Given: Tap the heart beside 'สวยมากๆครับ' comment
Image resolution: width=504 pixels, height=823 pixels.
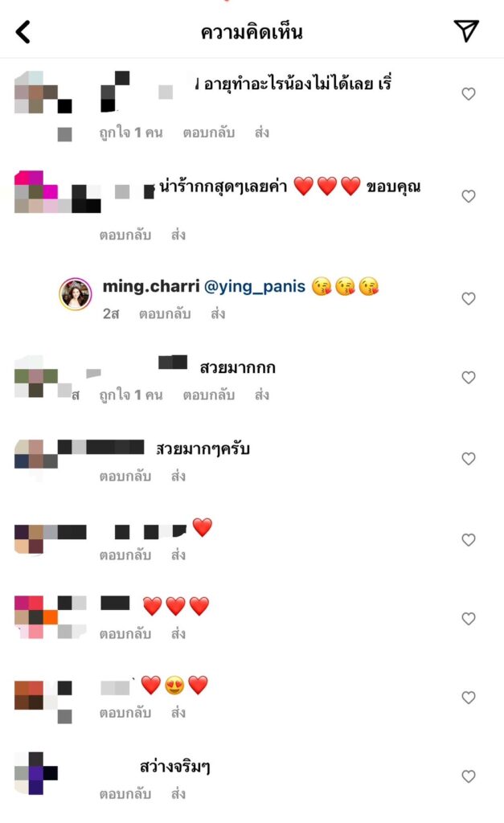Looking at the screenshot, I should (469, 459).
